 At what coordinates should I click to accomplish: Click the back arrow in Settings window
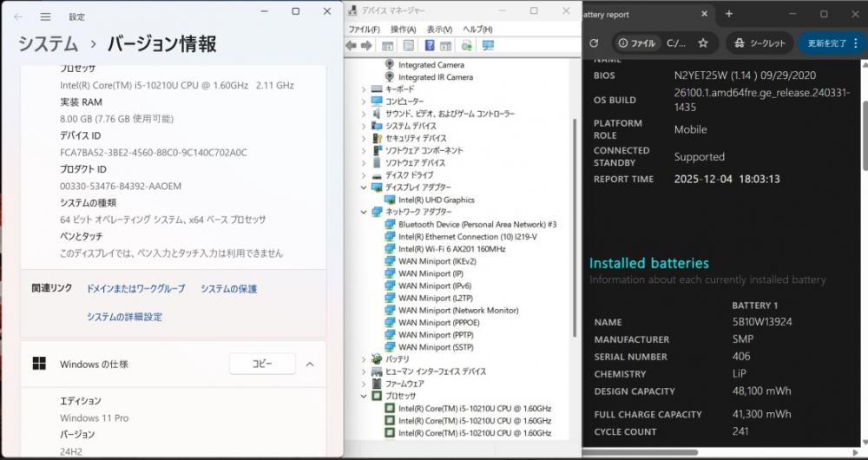pyautogui.click(x=18, y=17)
